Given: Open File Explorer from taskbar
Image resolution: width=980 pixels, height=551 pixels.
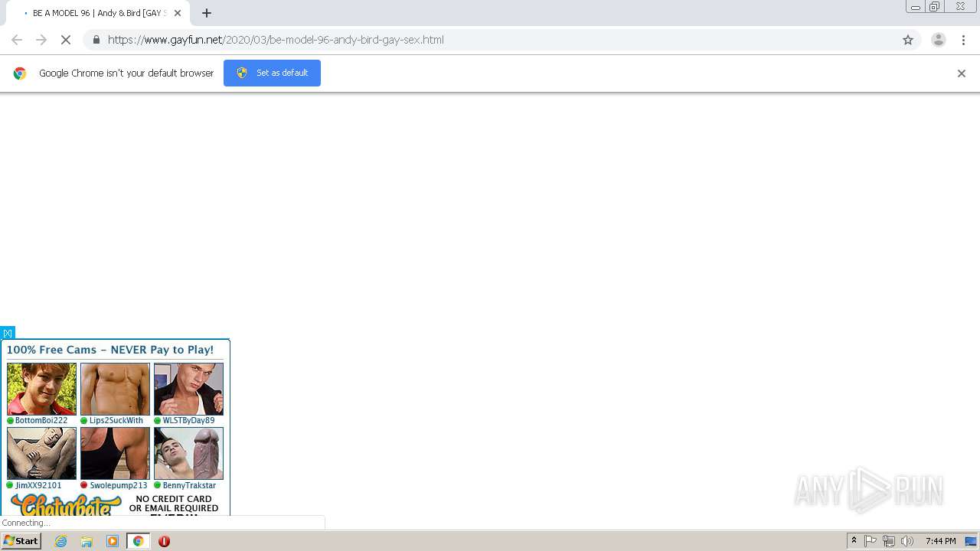Looking at the screenshot, I should coord(87,541).
